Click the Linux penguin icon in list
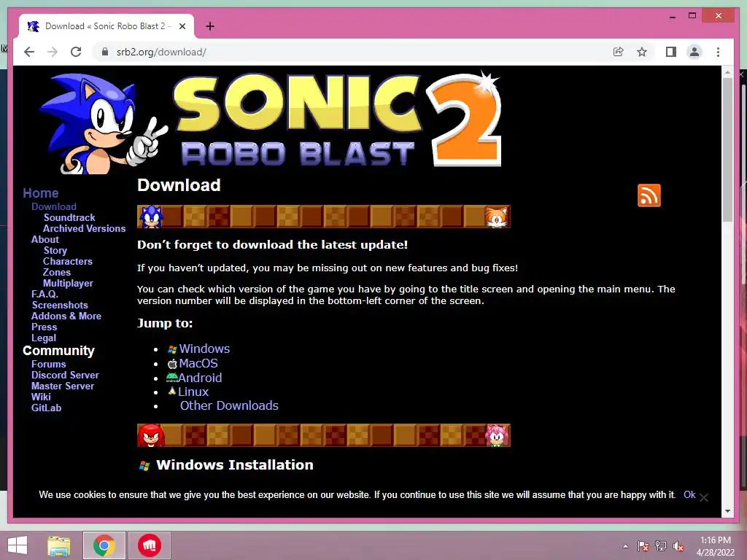This screenshot has height=560, width=747. (x=172, y=392)
